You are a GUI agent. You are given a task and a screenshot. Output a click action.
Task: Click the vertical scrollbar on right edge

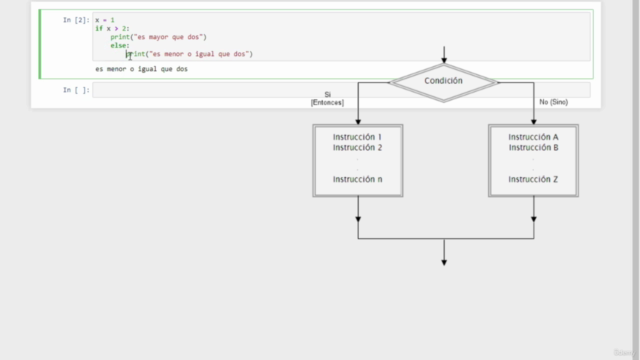[x=636, y=180]
